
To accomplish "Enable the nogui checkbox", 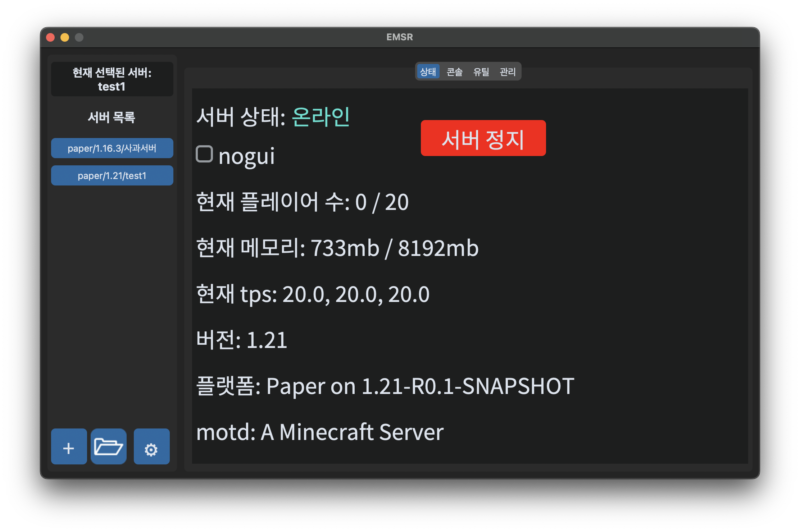I will point(204,154).
